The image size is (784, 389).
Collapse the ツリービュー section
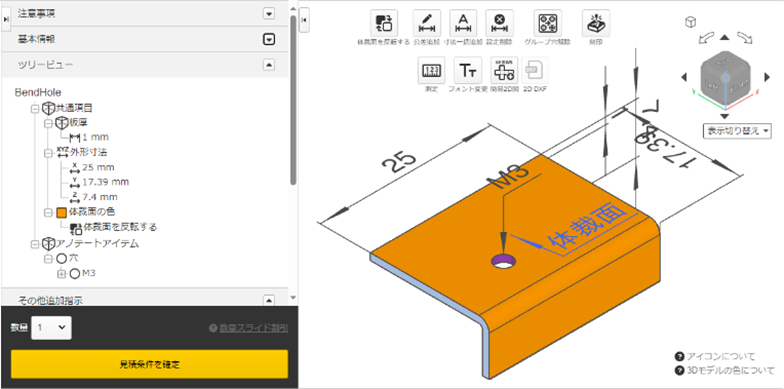coord(269,64)
